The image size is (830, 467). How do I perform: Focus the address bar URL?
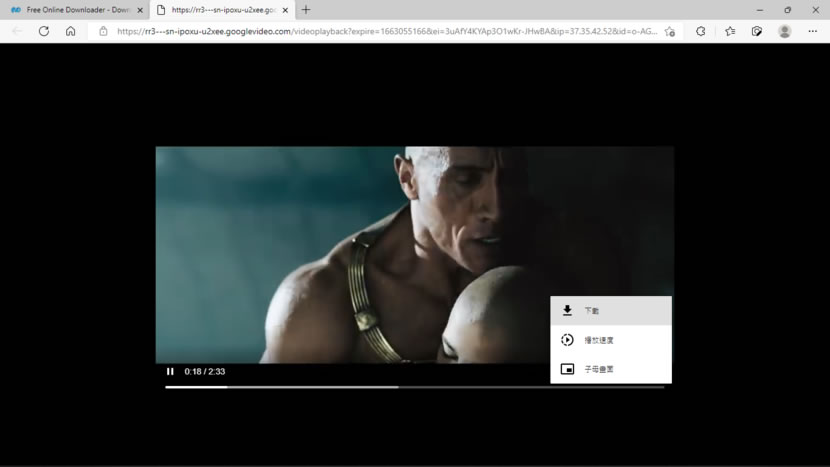[387, 31]
